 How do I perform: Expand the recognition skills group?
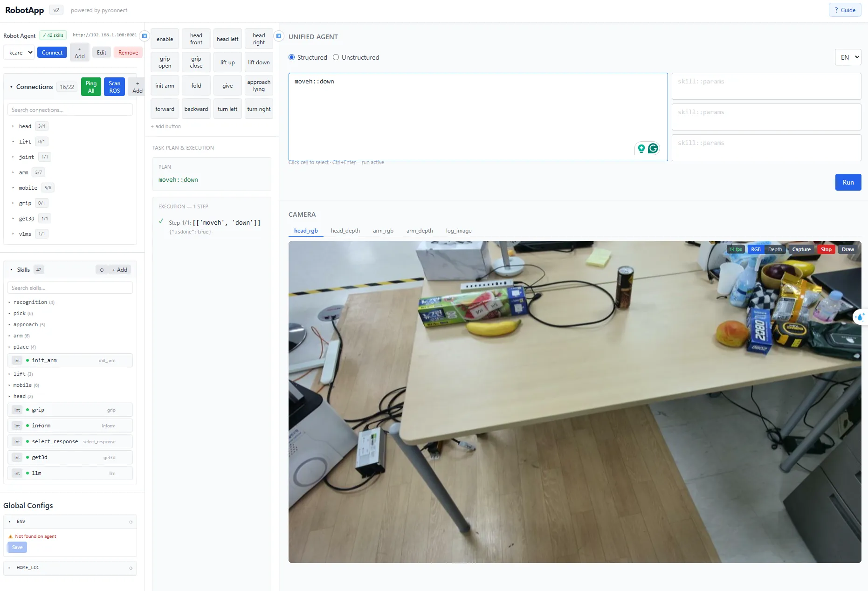[9, 302]
